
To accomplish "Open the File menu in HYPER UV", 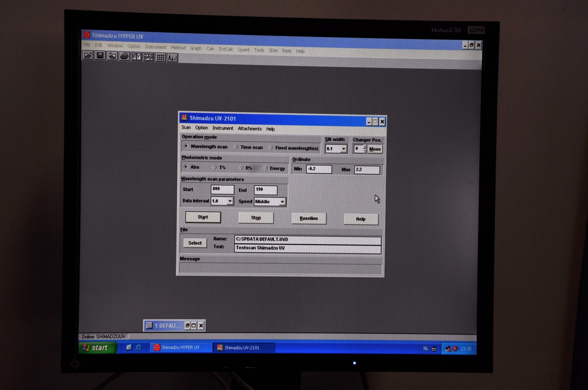I will point(87,45).
